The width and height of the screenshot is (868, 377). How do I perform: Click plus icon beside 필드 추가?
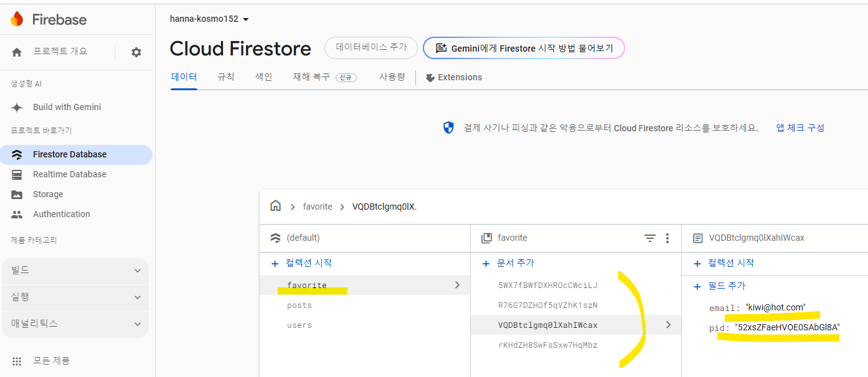697,286
